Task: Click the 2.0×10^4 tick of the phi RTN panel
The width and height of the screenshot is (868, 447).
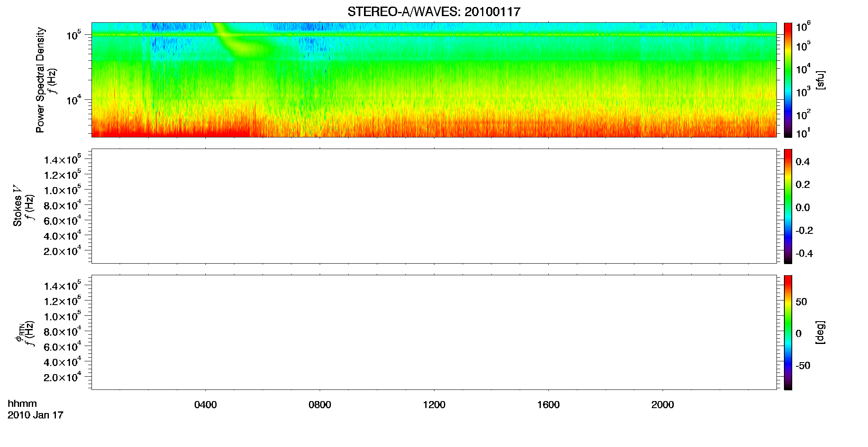Action: [x=63, y=377]
